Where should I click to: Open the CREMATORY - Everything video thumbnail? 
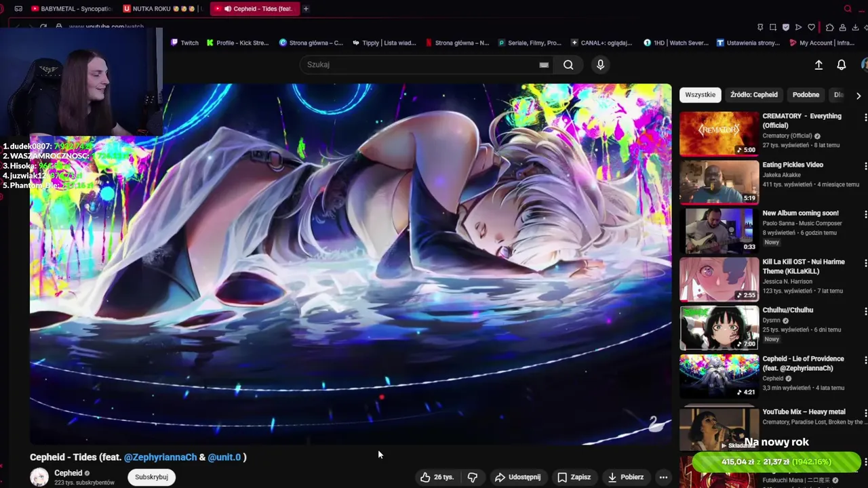pos(719,134)
